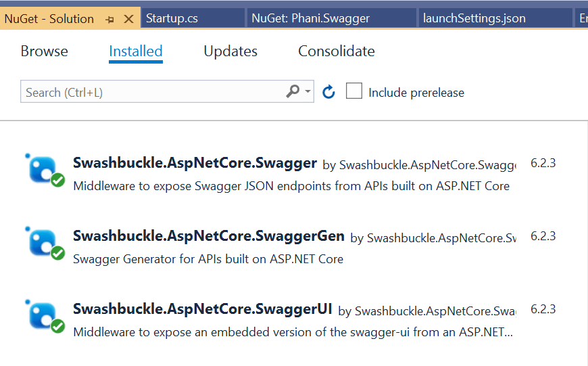588x366 pixels.
Task: Refresh the installed packages list
Action: click(329, 92)
